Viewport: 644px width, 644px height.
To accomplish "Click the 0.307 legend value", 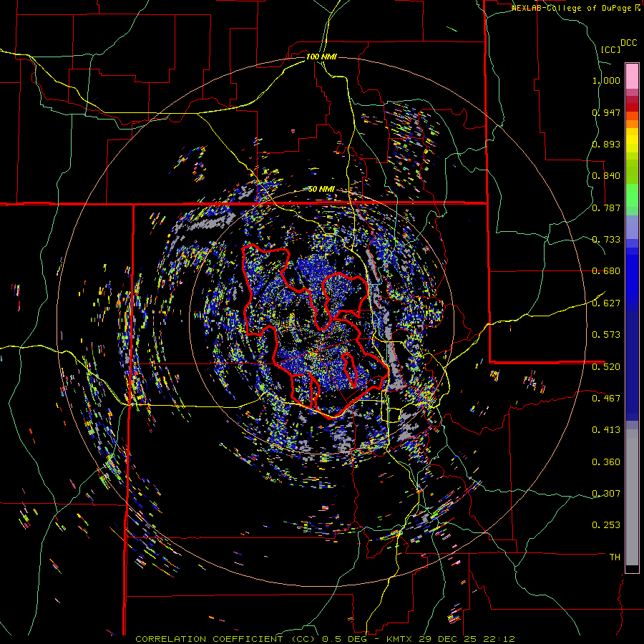I will [606, 494].
